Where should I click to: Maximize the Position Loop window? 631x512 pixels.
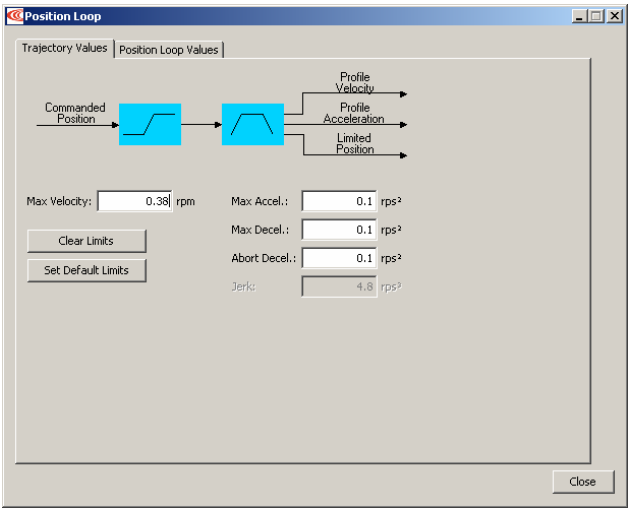tap(596, 16)
